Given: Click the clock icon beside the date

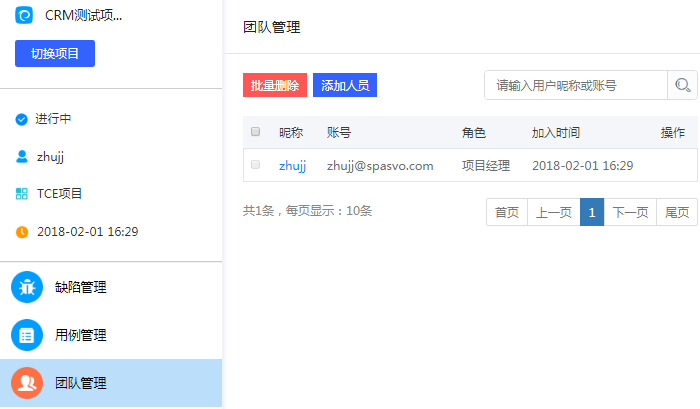Looking at the screenshot, I should tap(22, 232).
